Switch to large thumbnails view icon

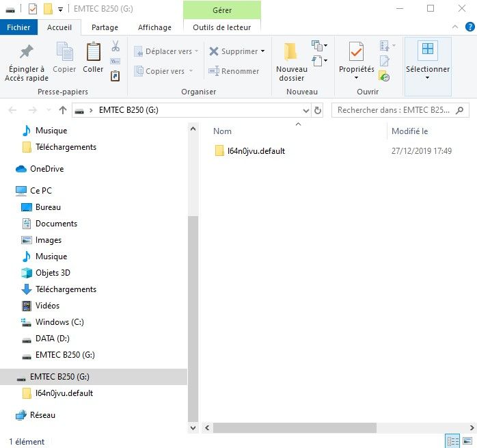[467, 441]
